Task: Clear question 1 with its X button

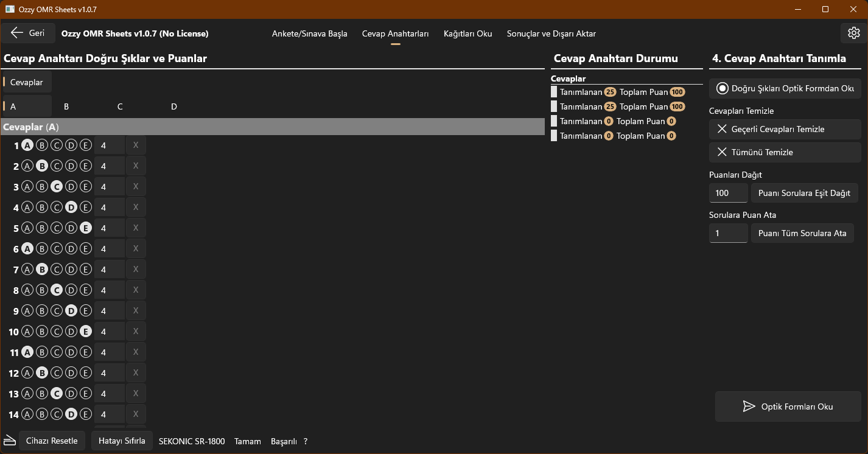Action: click(x=136, y=145)
